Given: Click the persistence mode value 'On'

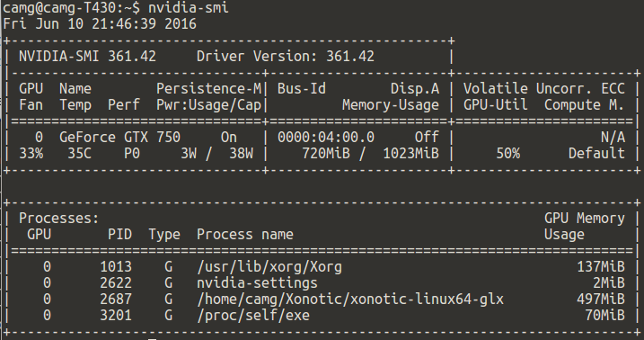Looking at the screenshot, I should (229, 137).
